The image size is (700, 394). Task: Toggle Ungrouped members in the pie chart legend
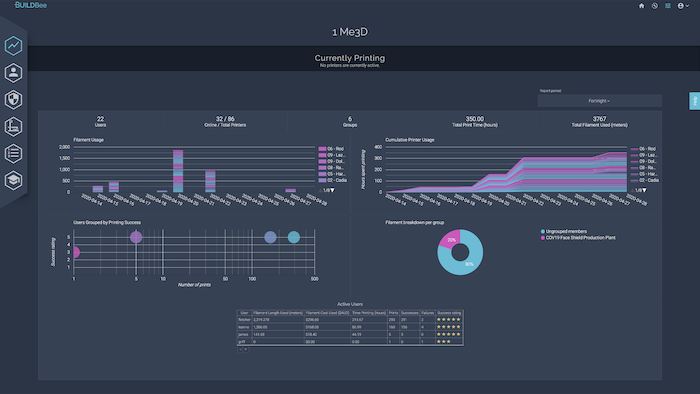point(563,231)
